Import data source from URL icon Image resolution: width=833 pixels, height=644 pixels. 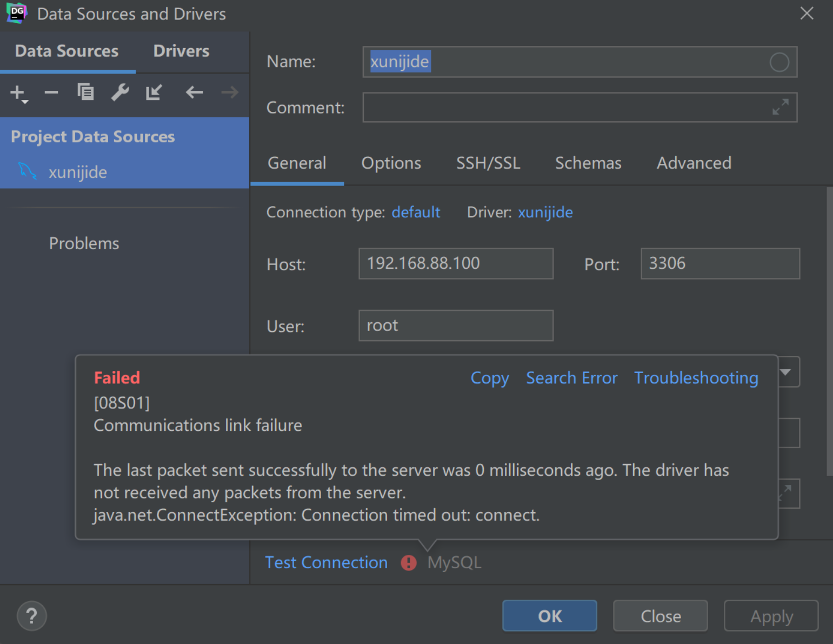pos(154,92)
